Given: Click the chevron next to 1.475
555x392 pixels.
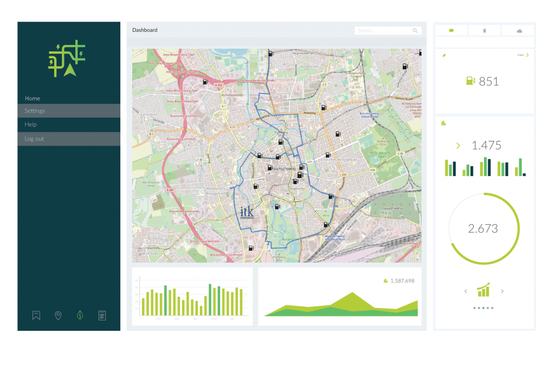Looking at the screenshot, I should click(x=458, y=146).
